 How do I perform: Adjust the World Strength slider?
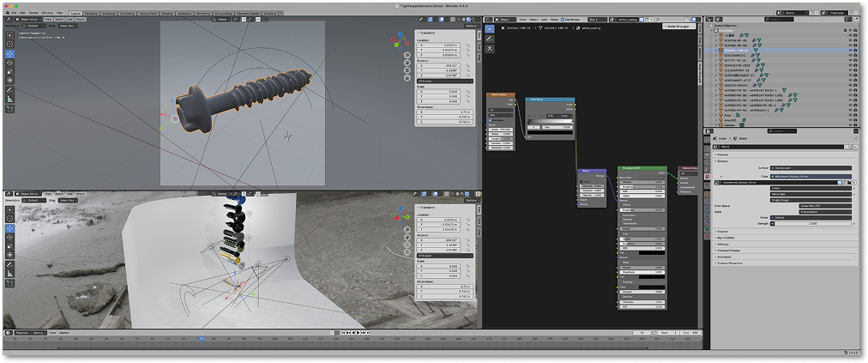(x=811, y=223)
